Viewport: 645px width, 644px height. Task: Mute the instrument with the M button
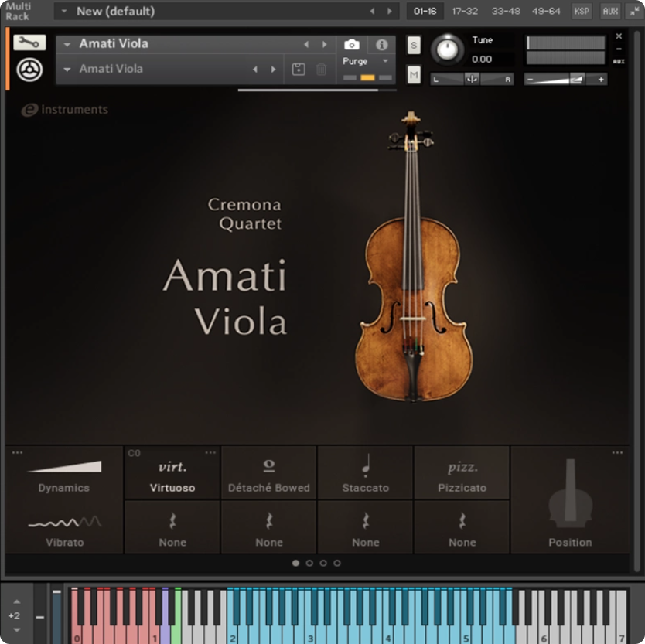point(414,75)
